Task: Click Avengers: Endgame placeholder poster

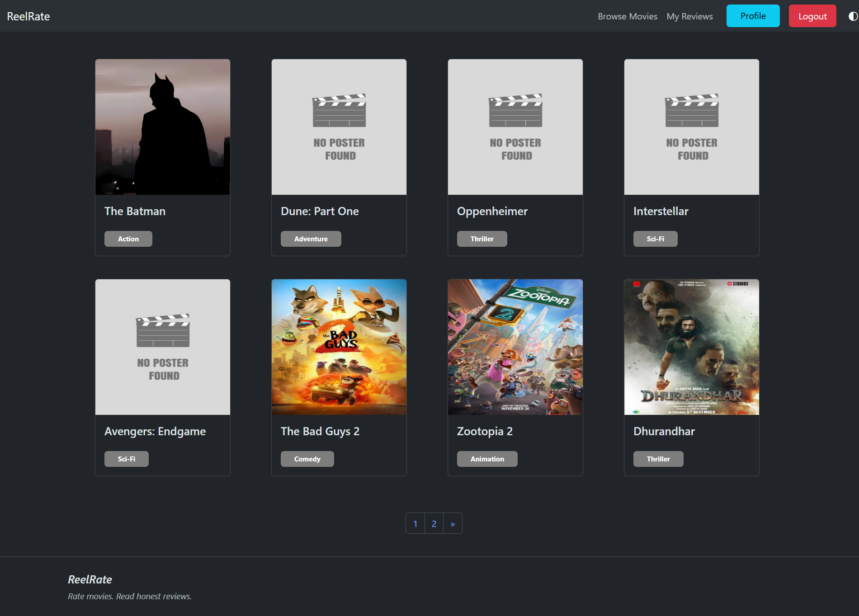Action: pyautogui.click(x=163, y=347)
